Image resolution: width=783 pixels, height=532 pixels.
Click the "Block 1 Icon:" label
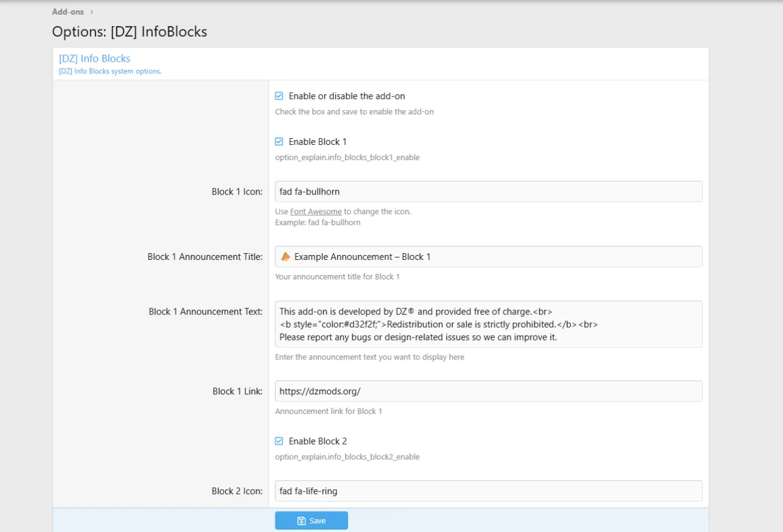(x=237, y=191)
